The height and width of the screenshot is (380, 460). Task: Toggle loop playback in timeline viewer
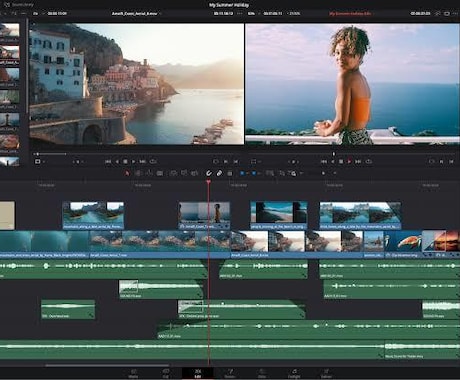pos(369,162)
